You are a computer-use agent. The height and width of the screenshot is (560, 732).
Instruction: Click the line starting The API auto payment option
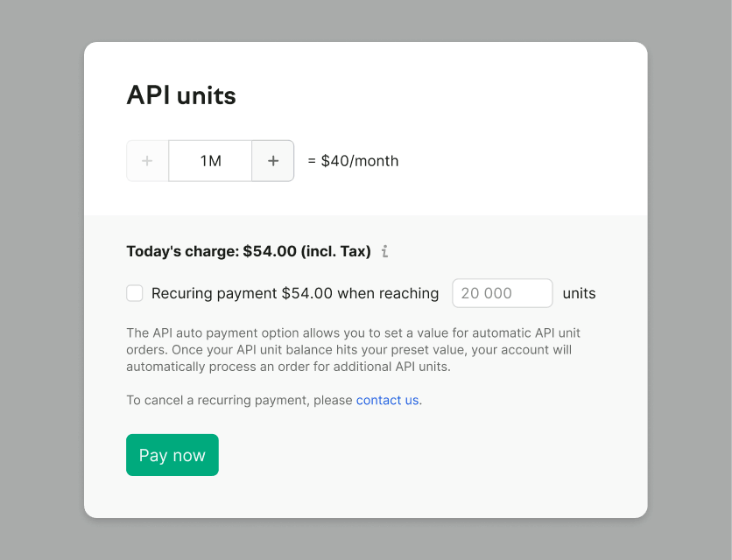(x=353, y=332)
